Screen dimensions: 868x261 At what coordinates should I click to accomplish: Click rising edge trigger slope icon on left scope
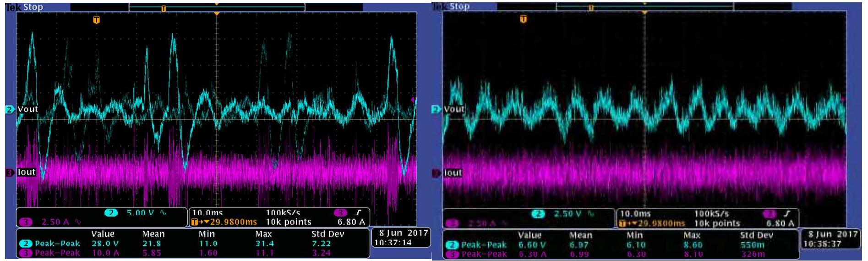(x=358, y=212)
